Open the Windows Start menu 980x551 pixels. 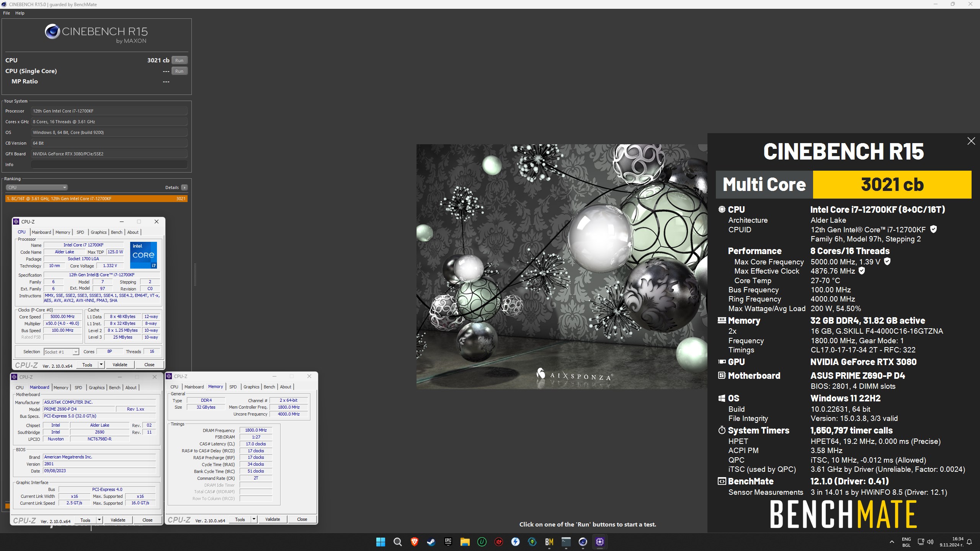[381, 542]
